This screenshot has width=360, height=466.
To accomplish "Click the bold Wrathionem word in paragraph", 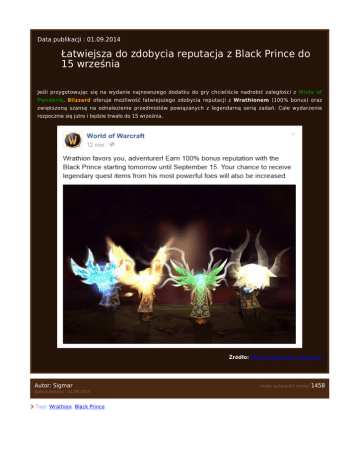I will 251,100.
